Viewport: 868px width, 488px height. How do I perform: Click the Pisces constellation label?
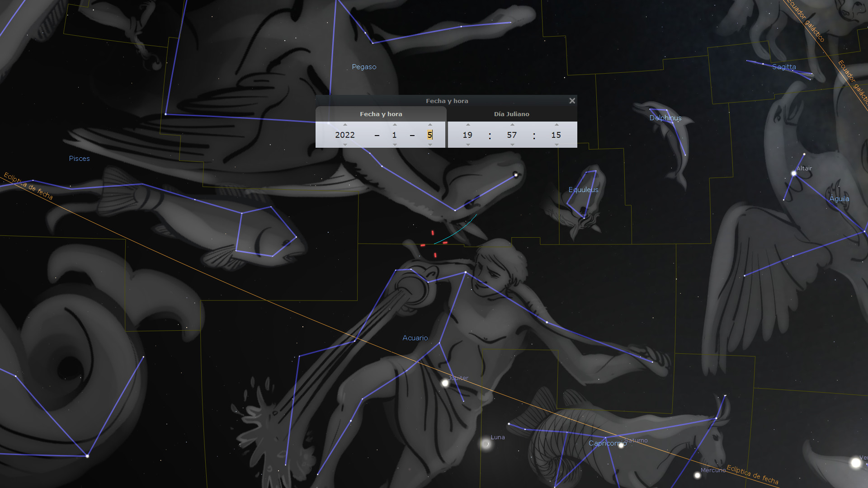tap(79, 159)
